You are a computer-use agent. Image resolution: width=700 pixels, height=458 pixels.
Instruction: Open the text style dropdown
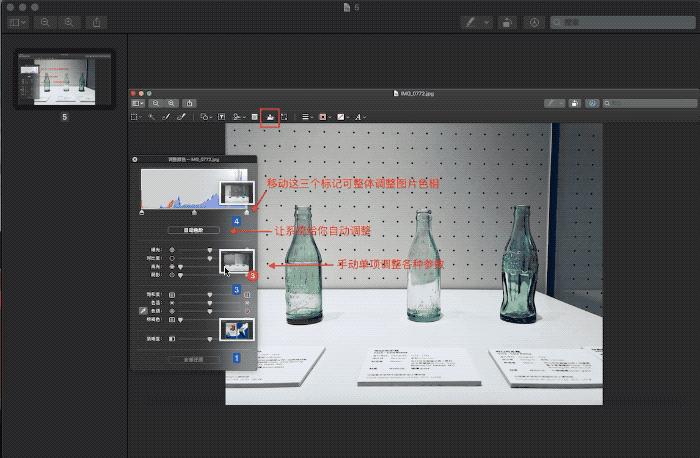359,117
